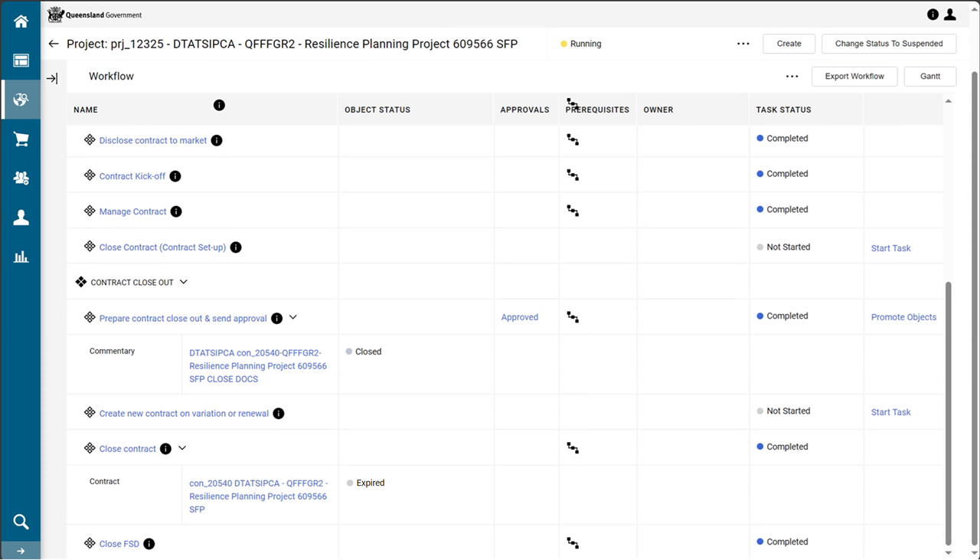The width and height of the screenshot is (980, 560).
Task: Collapse the CONTRACT CLOSE OUT section
Action: click(x=183, y=282)
